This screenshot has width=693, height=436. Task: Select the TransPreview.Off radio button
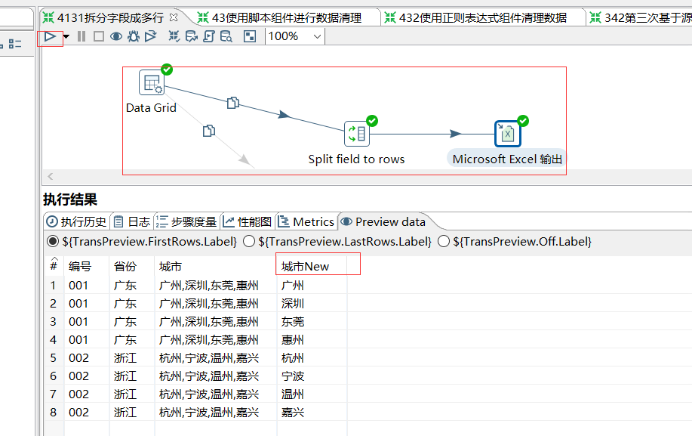point(443,242)
